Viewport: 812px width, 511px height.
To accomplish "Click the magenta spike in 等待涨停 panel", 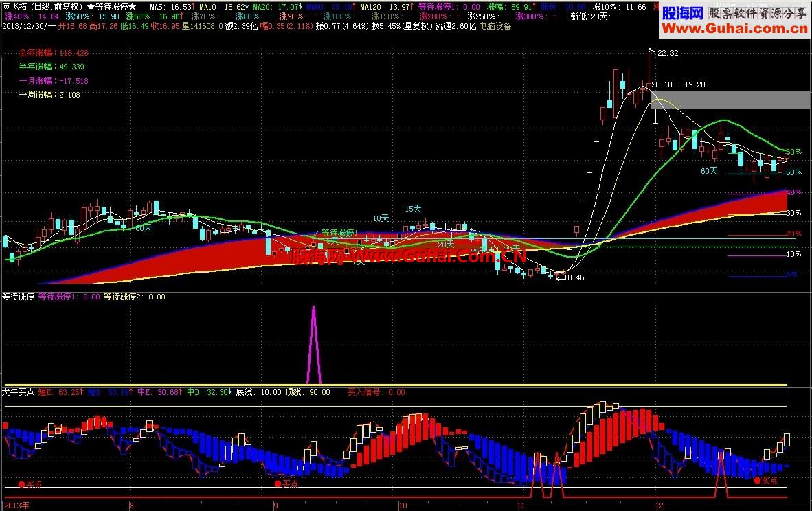I will (x=313, y=344).
